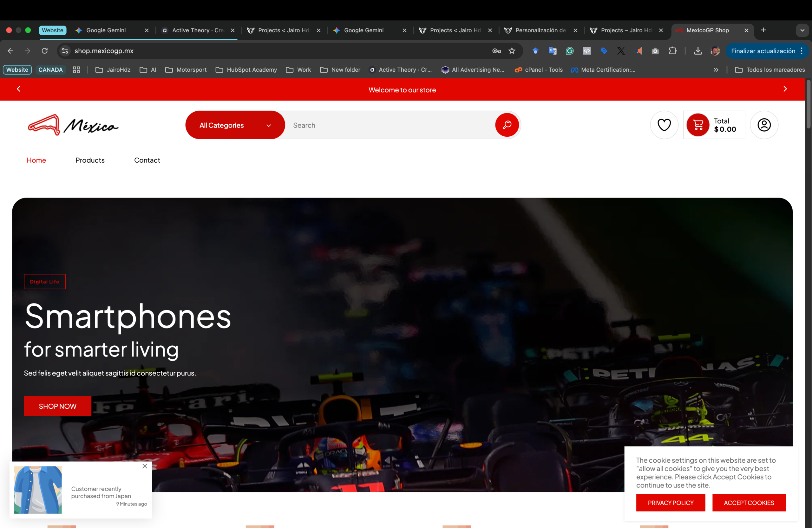The height and width of the screenshot is (528, 812).
Task: Bookmark the page with the star icon
Action: tap(511, 51)
